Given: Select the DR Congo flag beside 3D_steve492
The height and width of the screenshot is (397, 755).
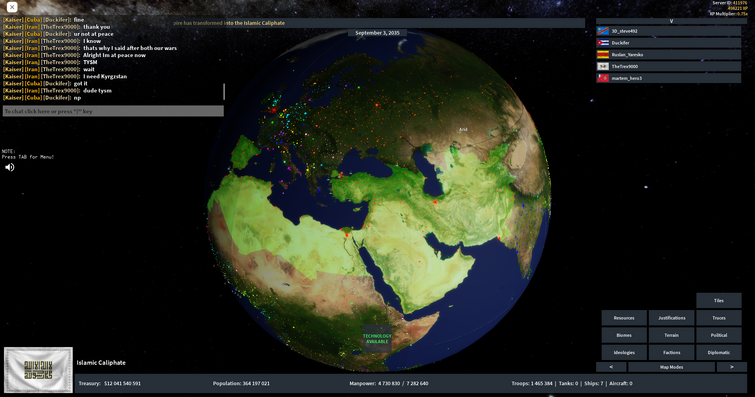Looking at the screenshot, I should (x=603, y=31).
